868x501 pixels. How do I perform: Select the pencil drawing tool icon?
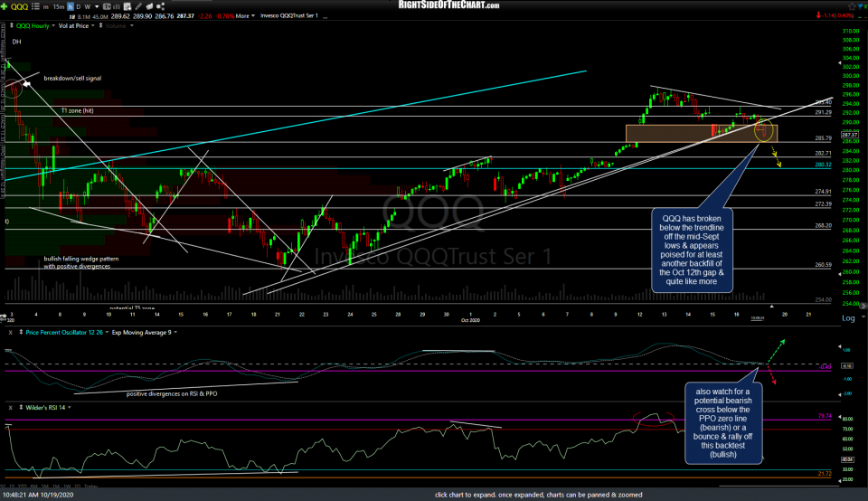138,6
